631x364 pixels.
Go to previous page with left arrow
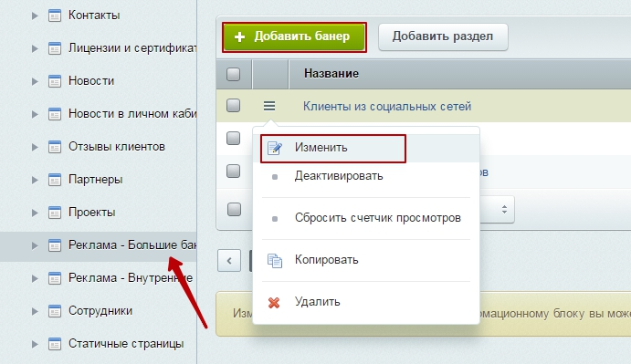click(229, 261)
